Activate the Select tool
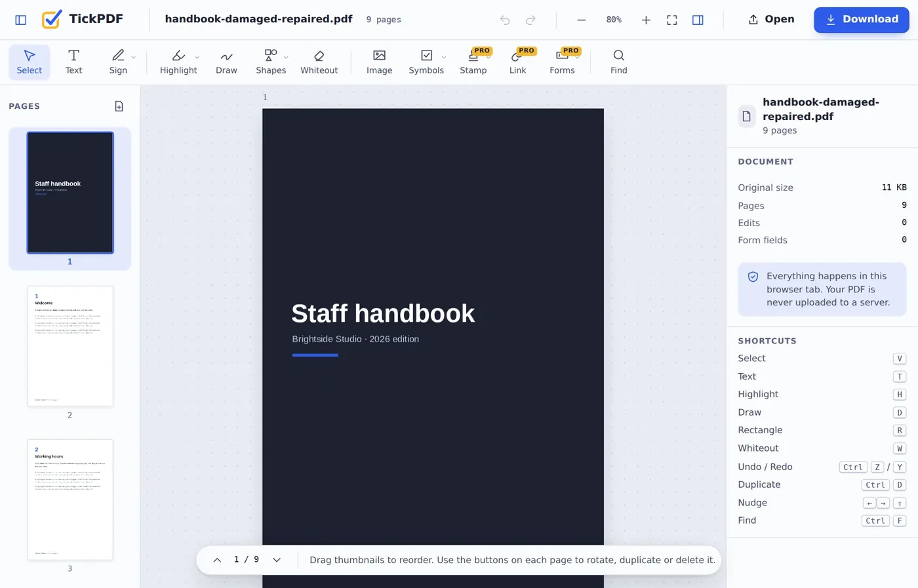This screenshot has width=918, height=588. 30,62
